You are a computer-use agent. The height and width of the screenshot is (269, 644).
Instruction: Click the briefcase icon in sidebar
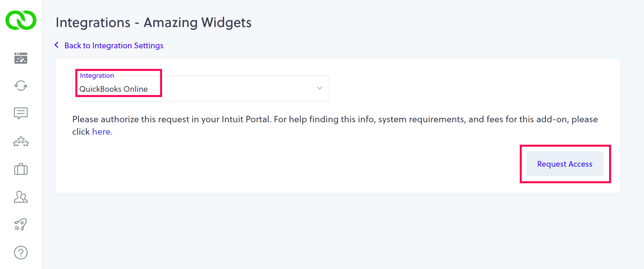point(21,169)
